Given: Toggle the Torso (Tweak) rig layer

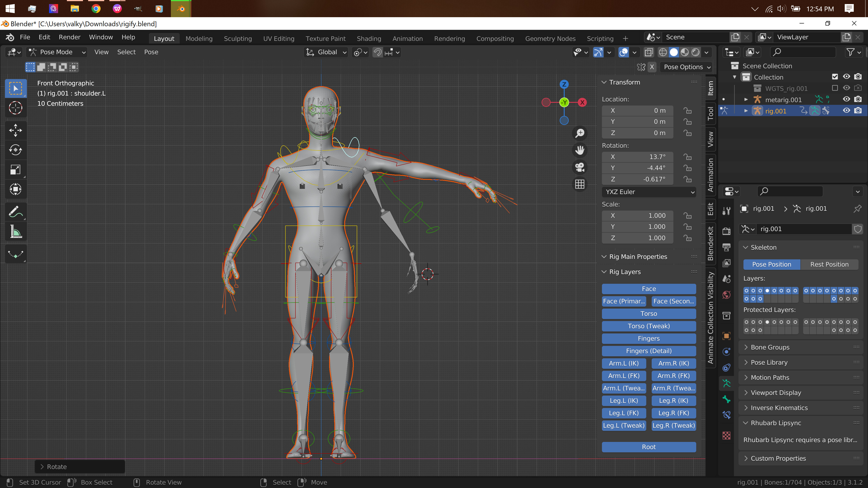Looking at the screenshot, I should pos(649,326).
